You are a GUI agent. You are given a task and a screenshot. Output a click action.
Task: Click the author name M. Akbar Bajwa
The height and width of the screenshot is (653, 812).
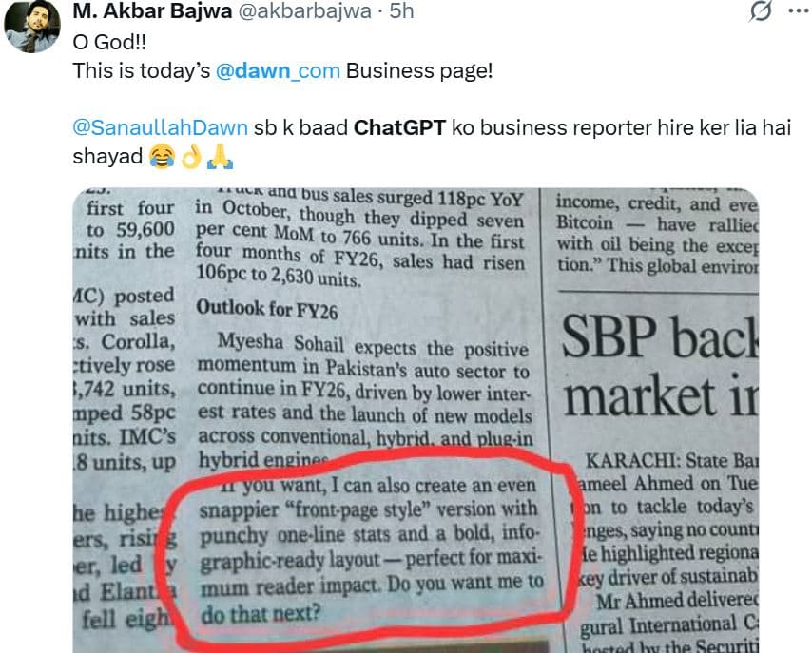(152, 11)
